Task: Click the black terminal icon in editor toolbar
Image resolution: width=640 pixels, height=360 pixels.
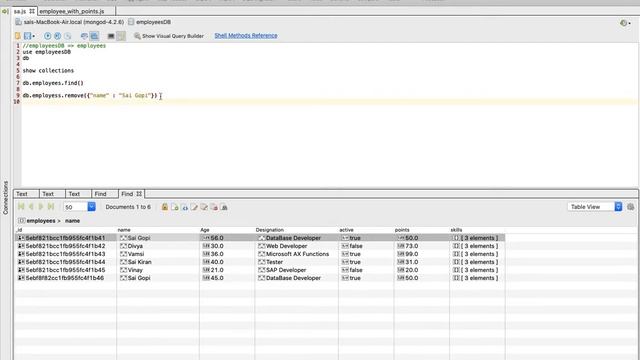Action: 111,36
